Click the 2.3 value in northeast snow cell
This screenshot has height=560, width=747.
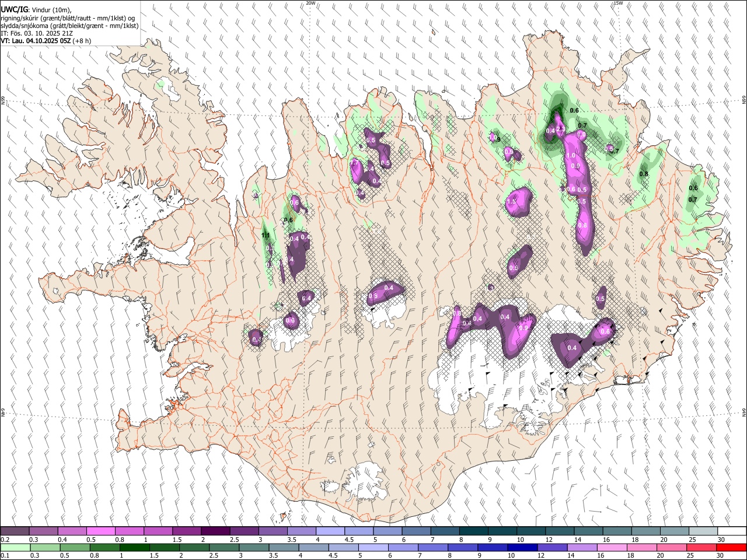click(x=561, y=129)
